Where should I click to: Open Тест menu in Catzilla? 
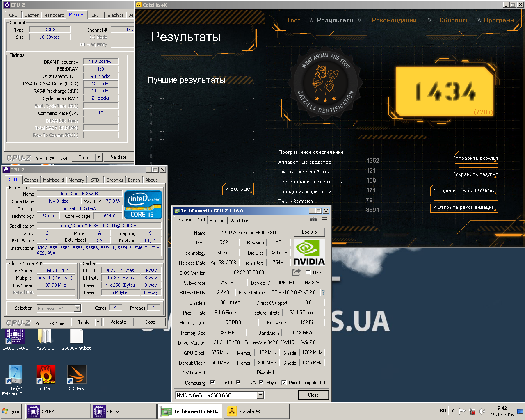(293, 20)
